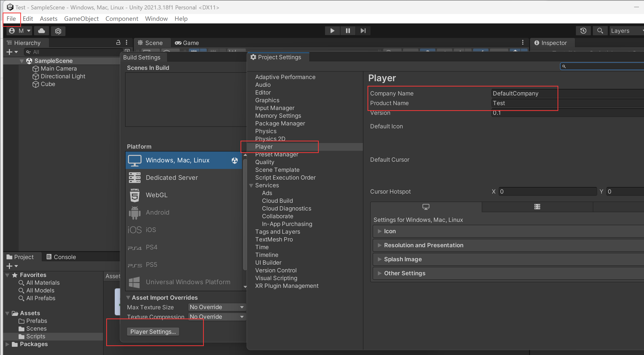The width and height of the screenshot is (644, 355).
Task: Click Cursor Hotspot X field
Action: pos(547,191)
